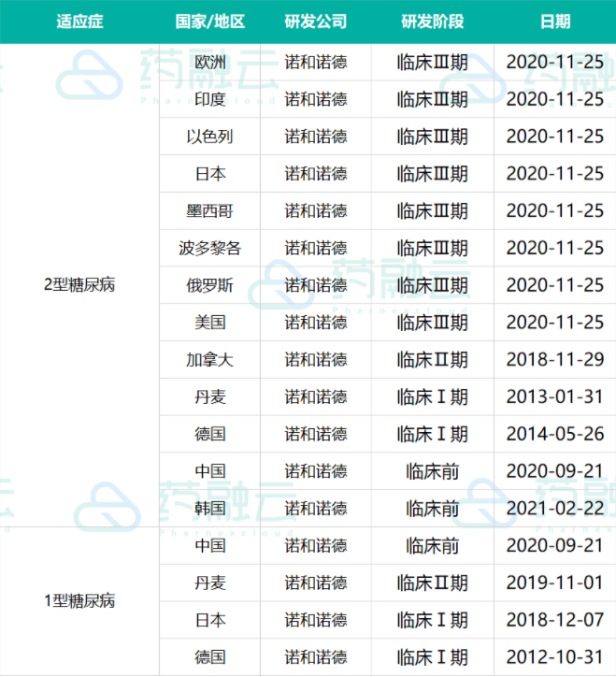
Task: Select the 日期 column header
Action: (x=554, y=22)
